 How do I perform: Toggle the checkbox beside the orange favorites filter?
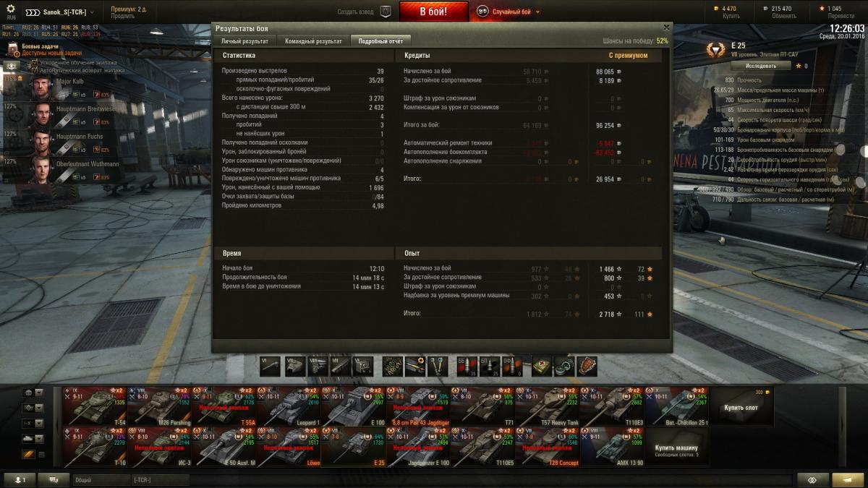pyautogui.click(x=41, y=454)
